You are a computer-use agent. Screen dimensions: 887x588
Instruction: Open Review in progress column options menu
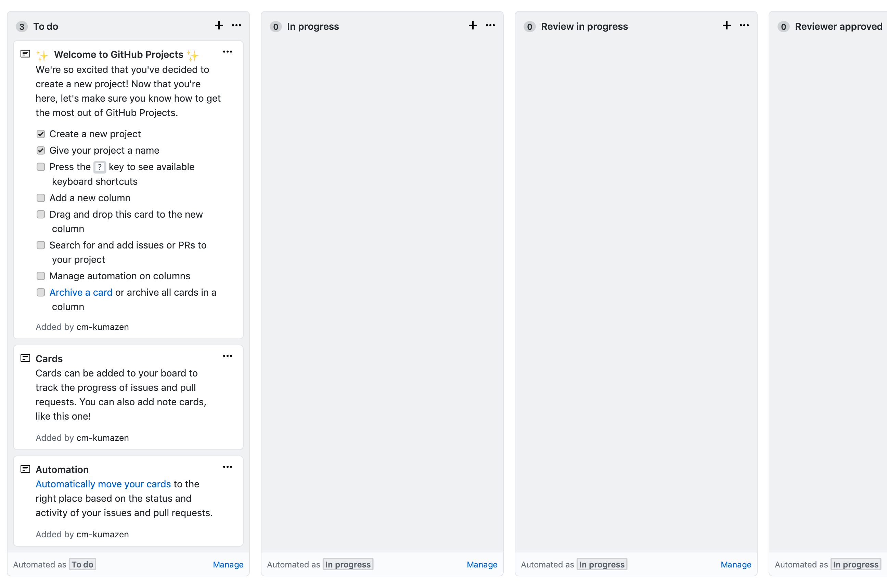pos(744,26)
